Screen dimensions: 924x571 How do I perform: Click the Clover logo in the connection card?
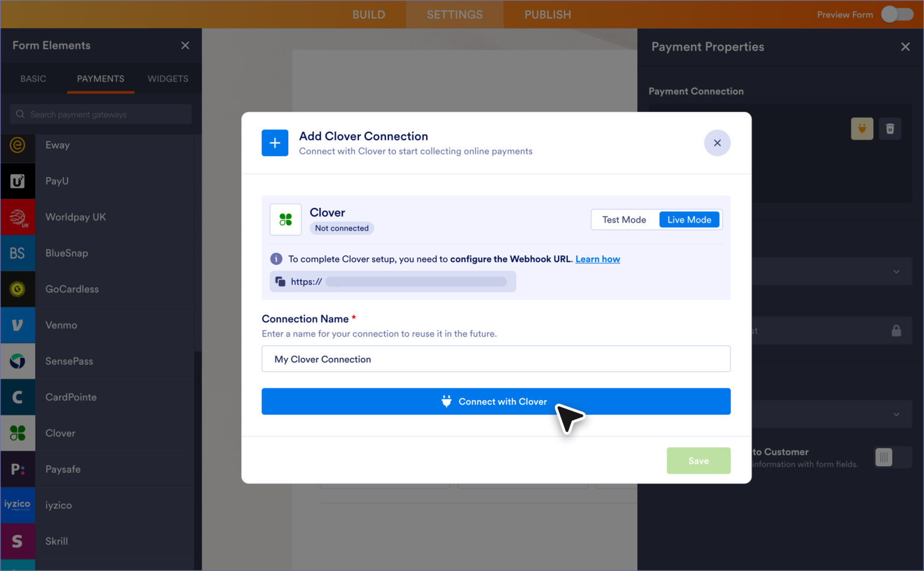click(x=285, y=220)
